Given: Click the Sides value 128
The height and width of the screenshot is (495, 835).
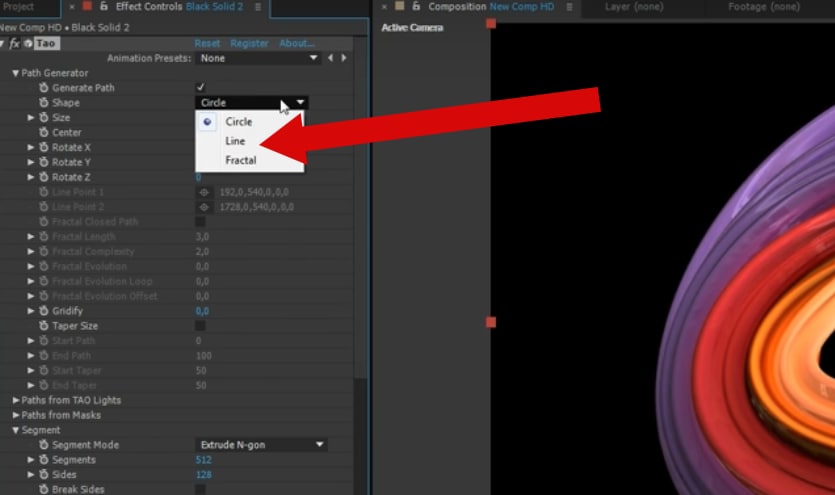Looking at the screenshot, I should pos(203,475).
